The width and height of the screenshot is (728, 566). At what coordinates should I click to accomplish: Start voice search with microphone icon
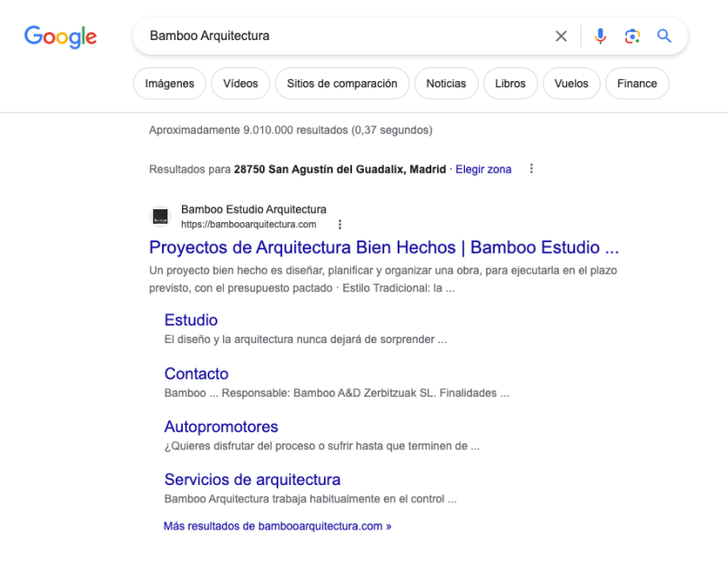coord(601,36)
